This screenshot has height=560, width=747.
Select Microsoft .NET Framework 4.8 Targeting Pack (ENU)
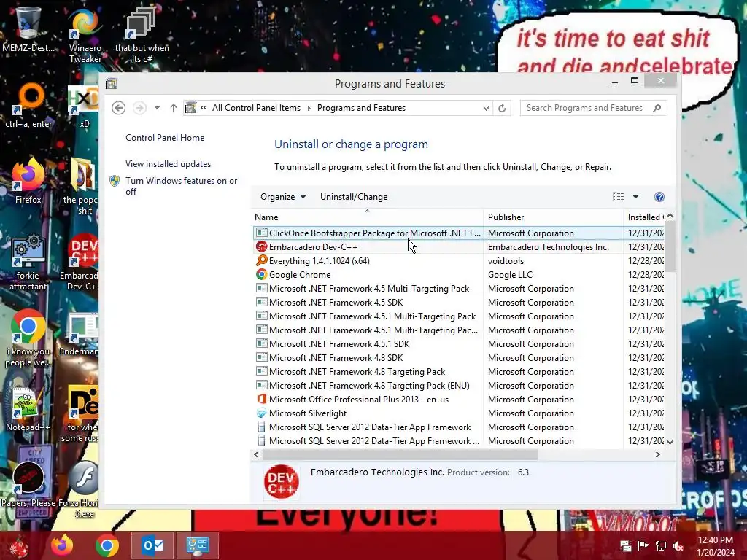pyautogui.click(x=458, y=386)
